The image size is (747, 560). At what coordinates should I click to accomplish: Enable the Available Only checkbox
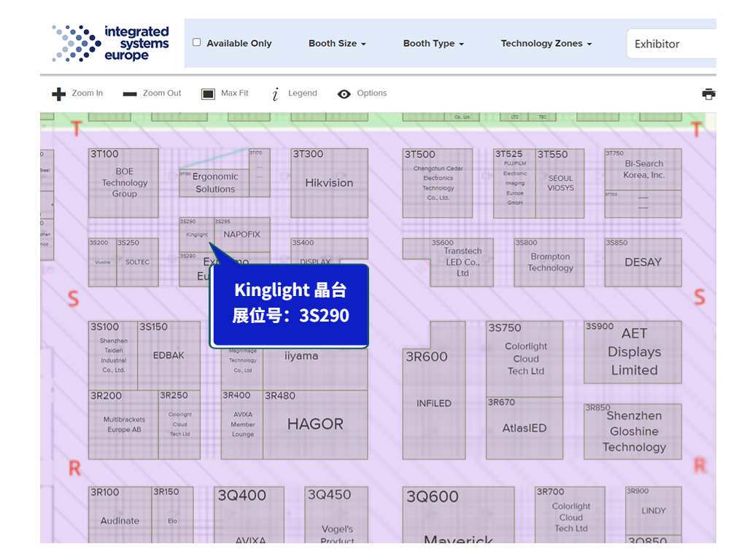[197, 42]
